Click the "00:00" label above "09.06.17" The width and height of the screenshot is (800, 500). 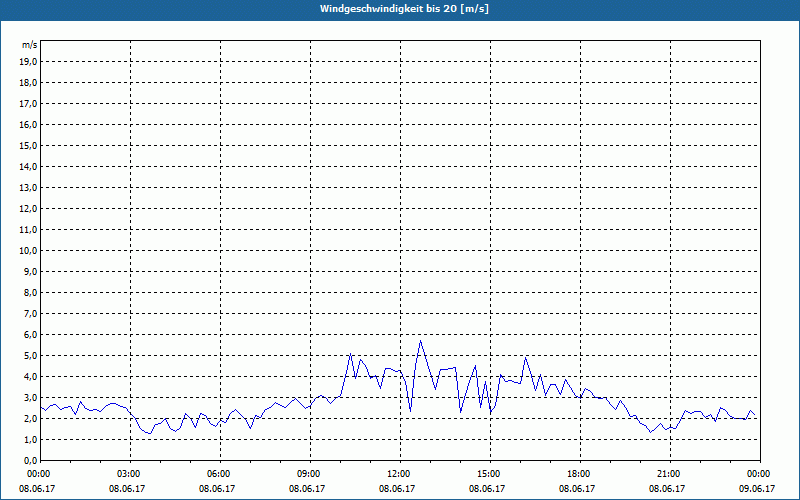[x=760, y=474]
